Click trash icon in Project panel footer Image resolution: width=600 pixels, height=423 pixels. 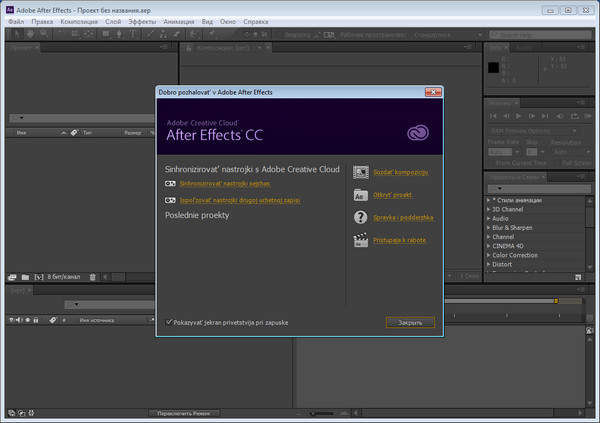pyautogui.click(x=93, y=276)
